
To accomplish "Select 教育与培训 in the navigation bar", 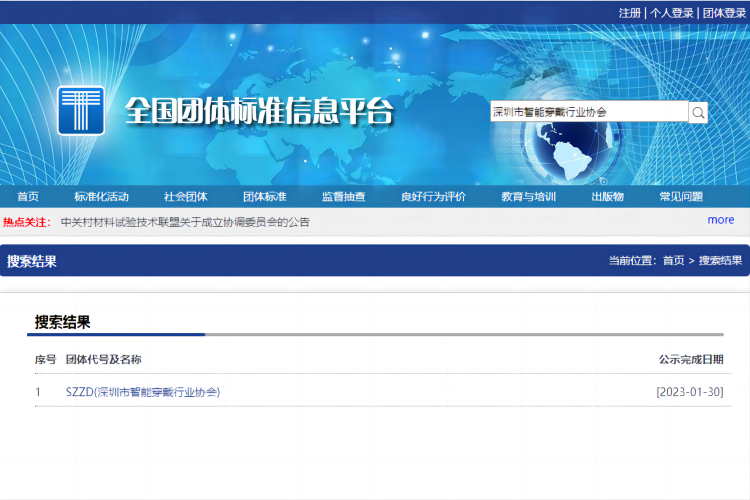I will tap(528, 197).
